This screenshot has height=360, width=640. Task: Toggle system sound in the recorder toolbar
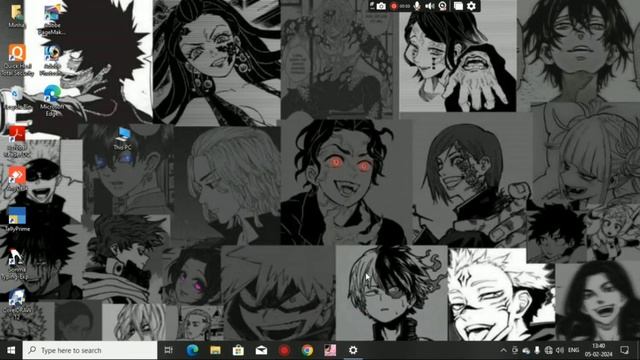[x=429, y=6]
